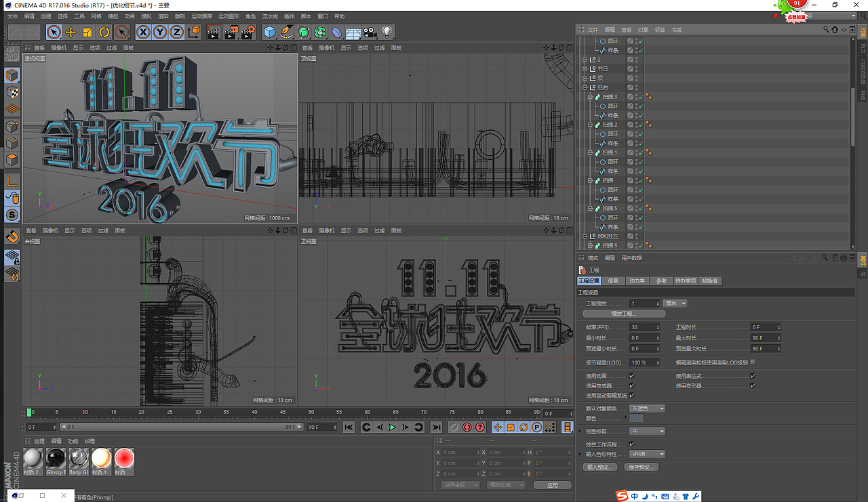Toggle the 使用变形器 checkbox
Viewport: 868px width, 502px height.
pos(753,385)
